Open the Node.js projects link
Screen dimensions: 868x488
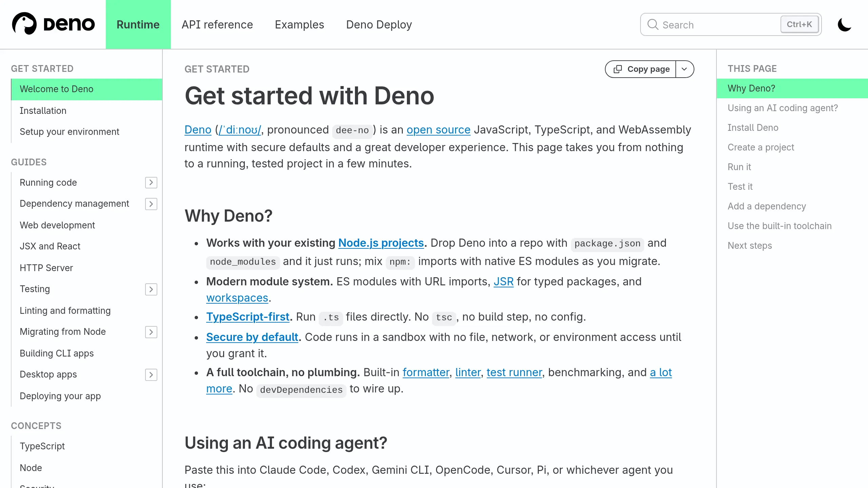pos(381,243)
